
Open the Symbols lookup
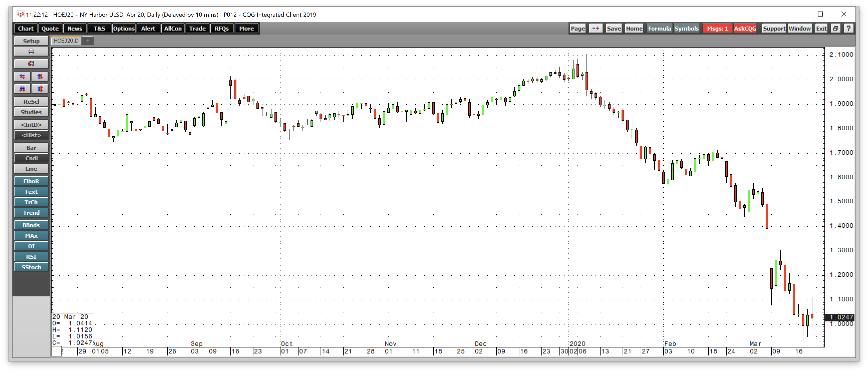[686, 28]
